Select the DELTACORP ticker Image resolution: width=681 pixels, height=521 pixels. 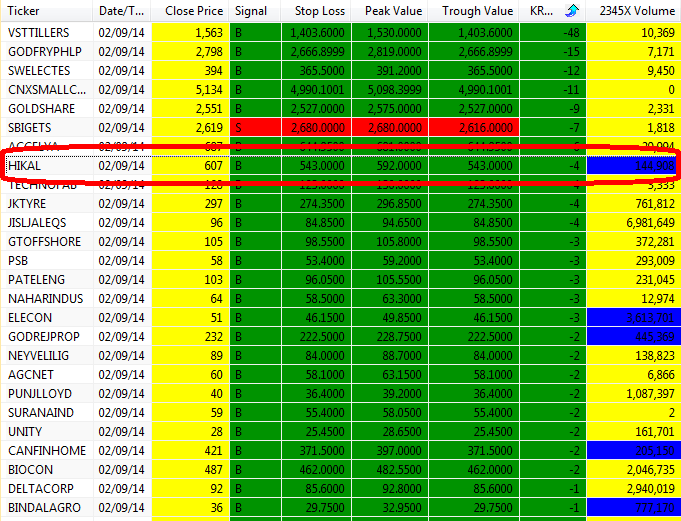pos(41,489)
